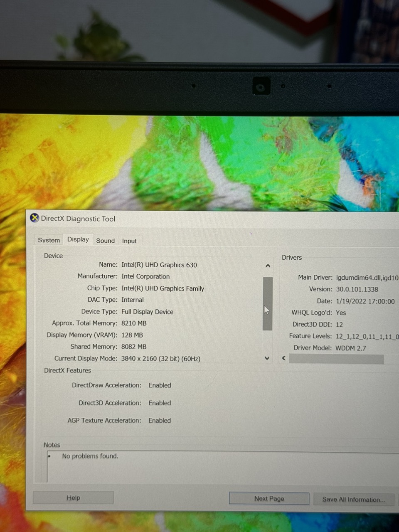This screenshot has width=399, height=532.
Task: Click device type Full Display Device
Action: point(147,312)
